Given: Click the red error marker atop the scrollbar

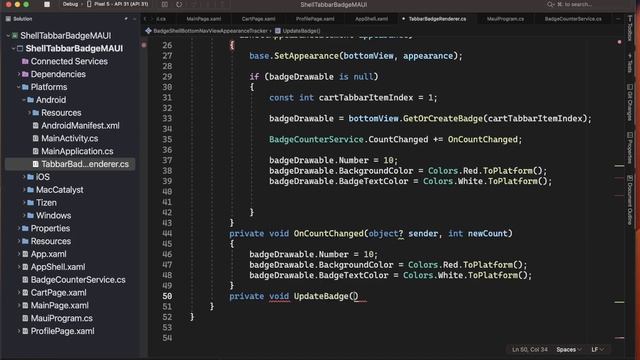Looking at the screenshot, I should coord(619,42).
